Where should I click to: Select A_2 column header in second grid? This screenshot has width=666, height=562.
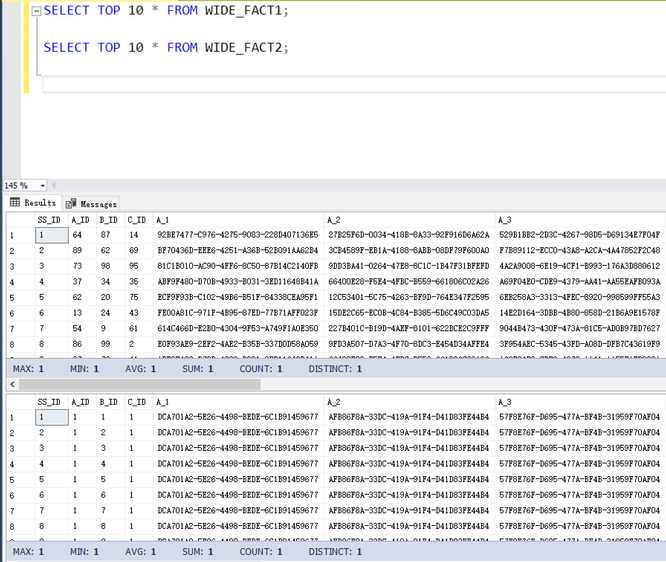[x=409, y=402]
